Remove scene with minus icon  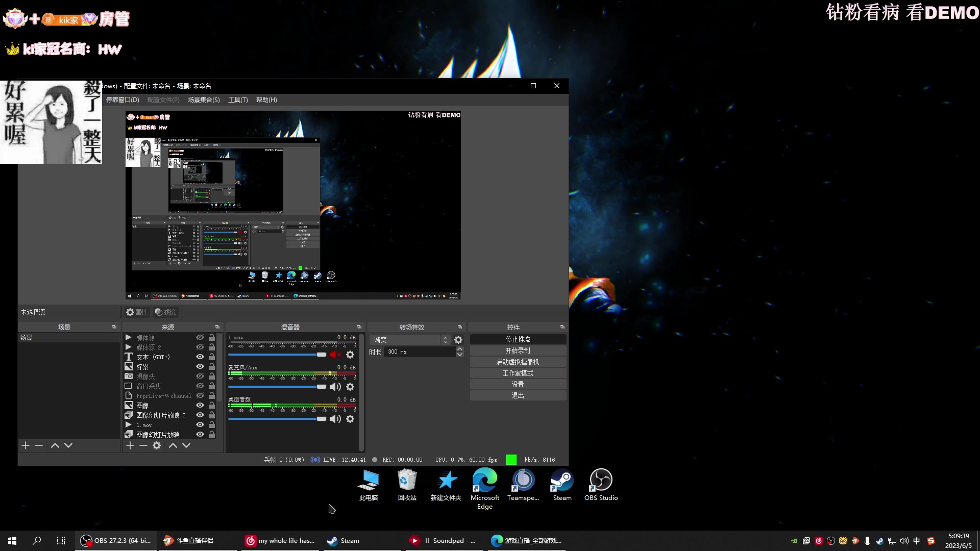39,445
